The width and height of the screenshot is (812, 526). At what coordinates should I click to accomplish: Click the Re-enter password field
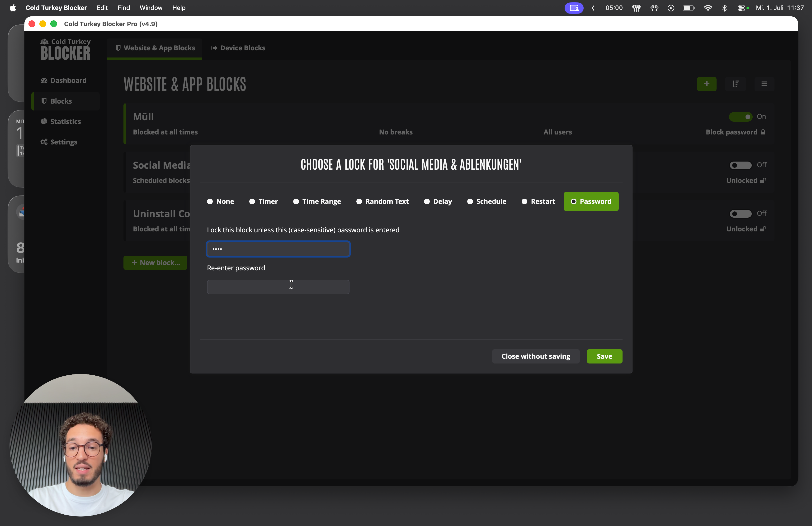click(x=278, y=287)
